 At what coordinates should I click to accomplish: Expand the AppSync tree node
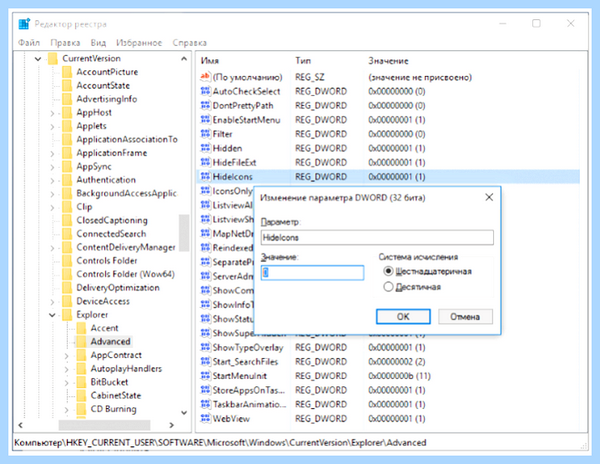click(x=52, y=167)
